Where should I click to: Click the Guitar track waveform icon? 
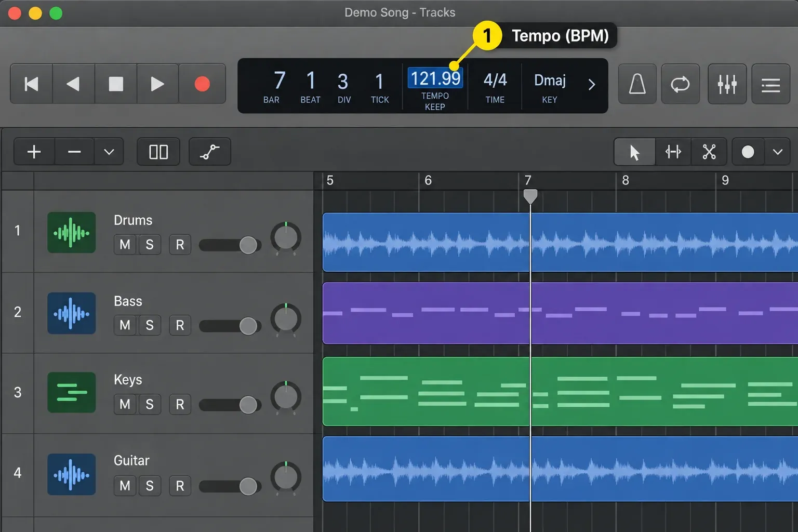72,474
